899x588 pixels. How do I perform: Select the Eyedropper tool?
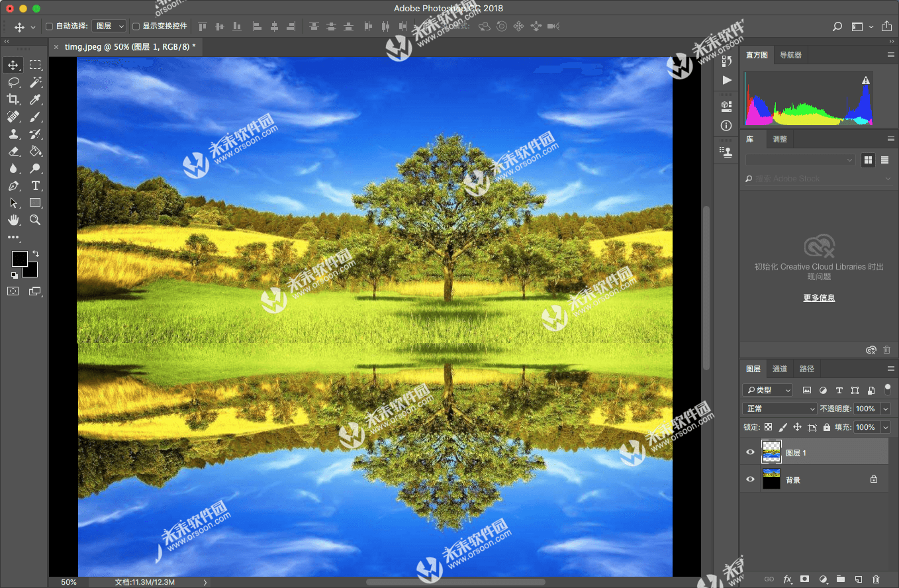tap(35, 99)
